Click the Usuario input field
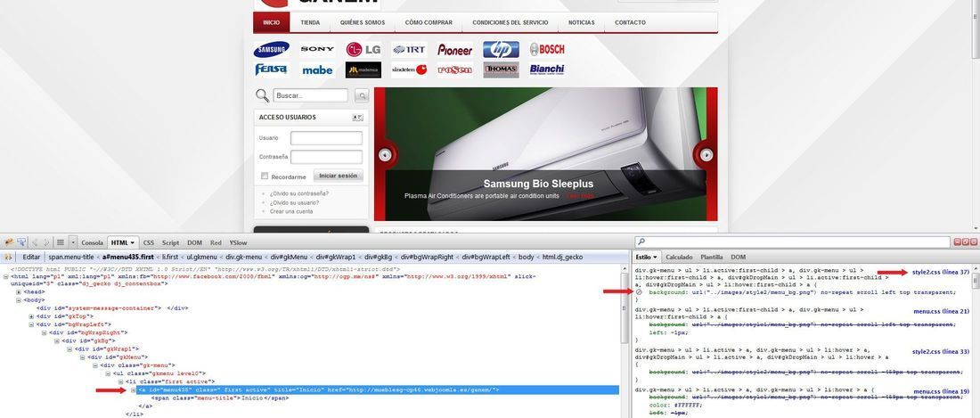 pyautogui.click(x=326, y=138)
